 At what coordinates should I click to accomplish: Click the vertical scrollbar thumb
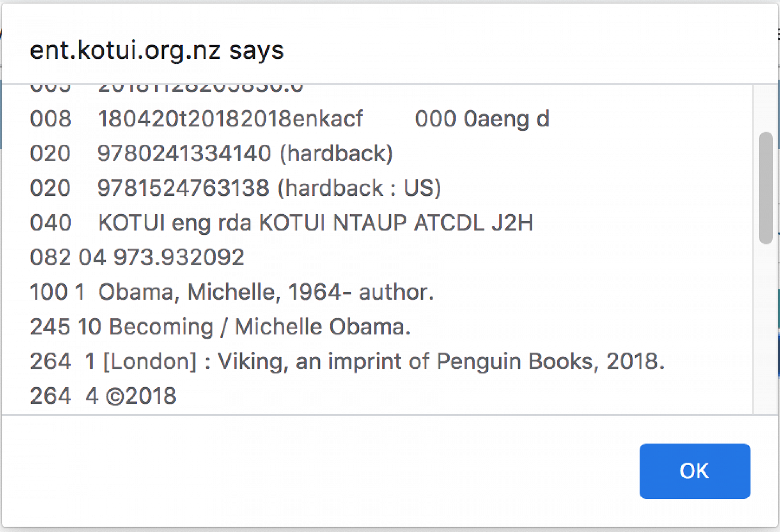coord(766,188)
